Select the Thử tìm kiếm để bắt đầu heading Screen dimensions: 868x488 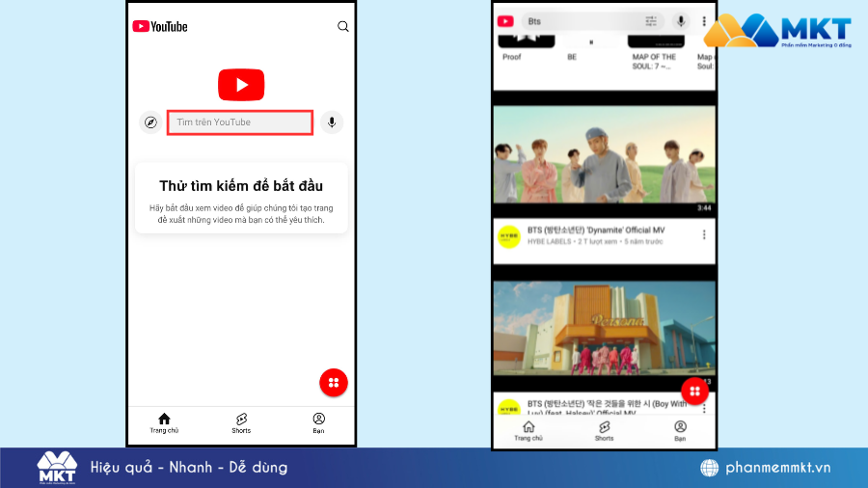241,186
